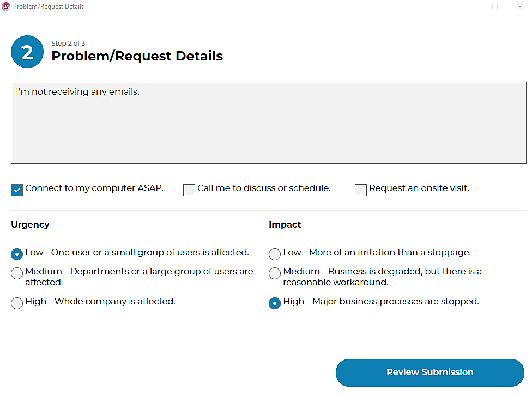Choose Medium impact, business is degraded
532x397 pixels.
pyautogui.click(x=275, y=273)
